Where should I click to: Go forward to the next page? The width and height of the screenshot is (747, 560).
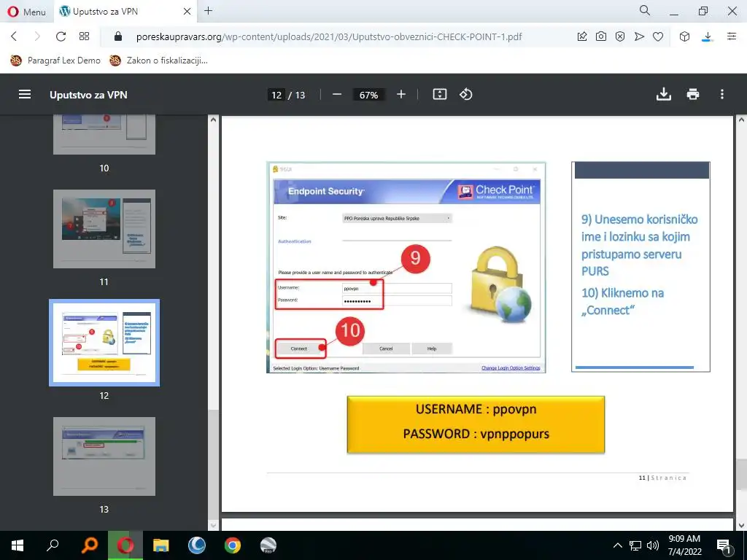point(37,36)
